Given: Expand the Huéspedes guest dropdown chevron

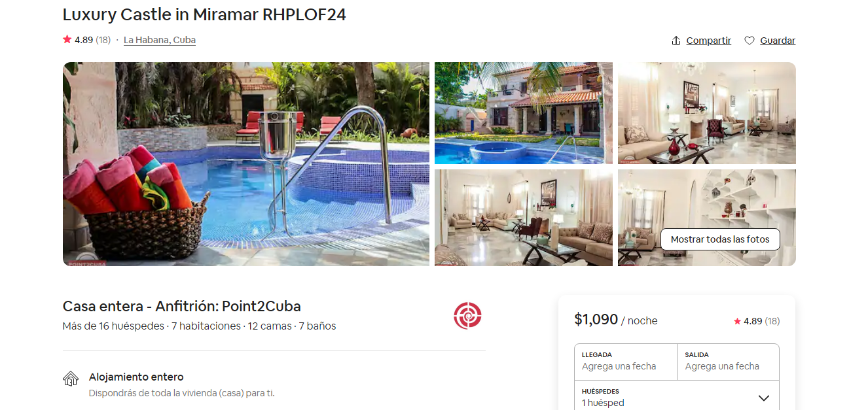Looking at the screenshot, I should tap(763, 398).
